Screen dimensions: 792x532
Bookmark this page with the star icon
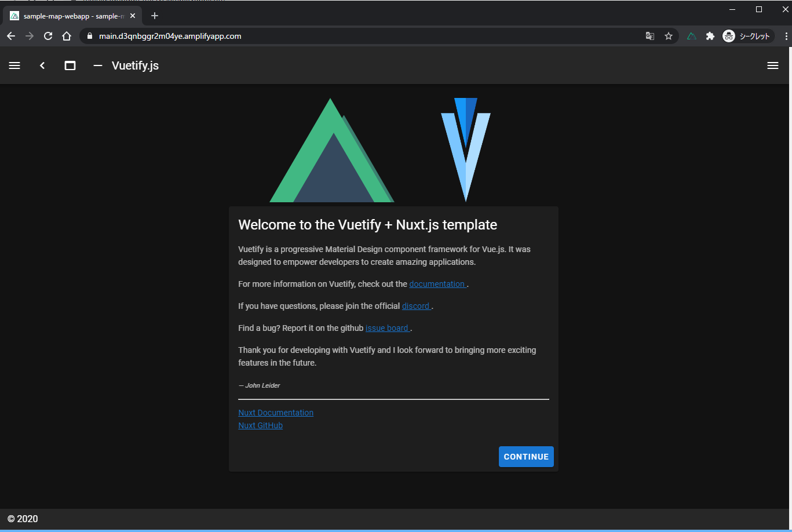[669, 36]
